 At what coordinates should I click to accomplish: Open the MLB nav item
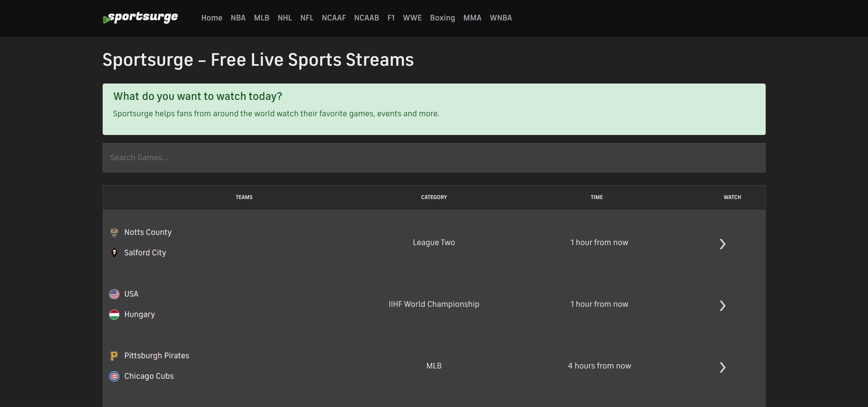(x=262, y=18)
